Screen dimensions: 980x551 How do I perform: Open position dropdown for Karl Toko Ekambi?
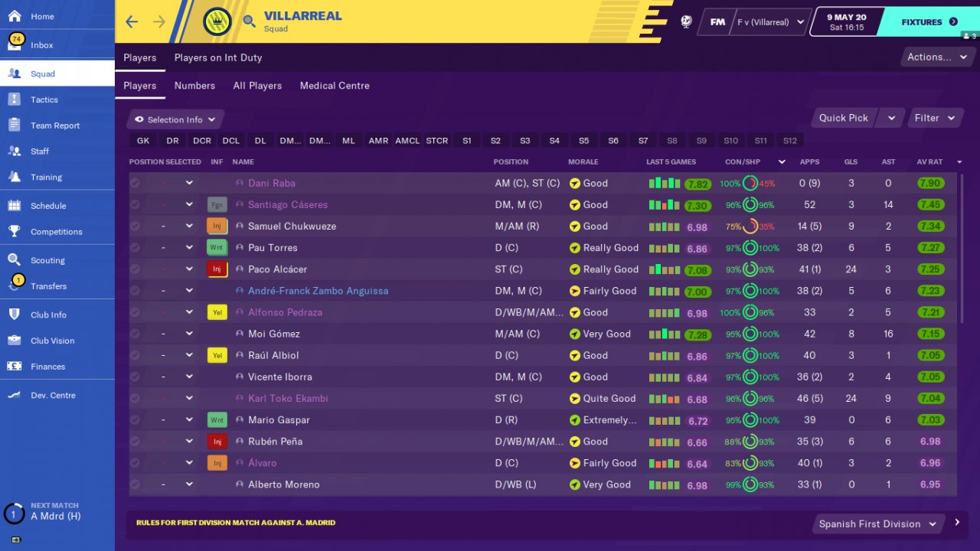(x=189, y=398)
